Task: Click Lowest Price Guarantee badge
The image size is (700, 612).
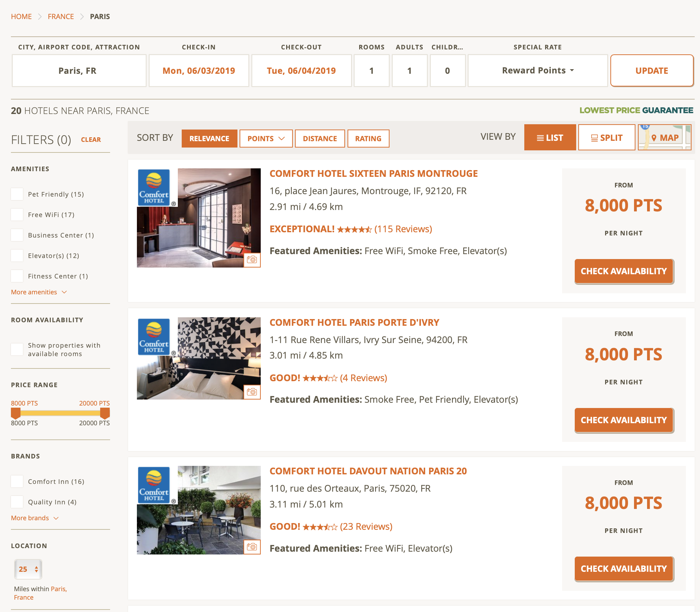Action: pos(636,110)
